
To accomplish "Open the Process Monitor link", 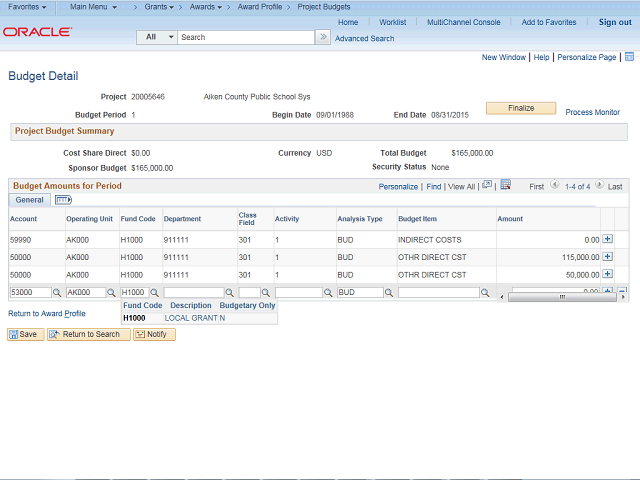I will pyautogui.click(x=592, y=112).
